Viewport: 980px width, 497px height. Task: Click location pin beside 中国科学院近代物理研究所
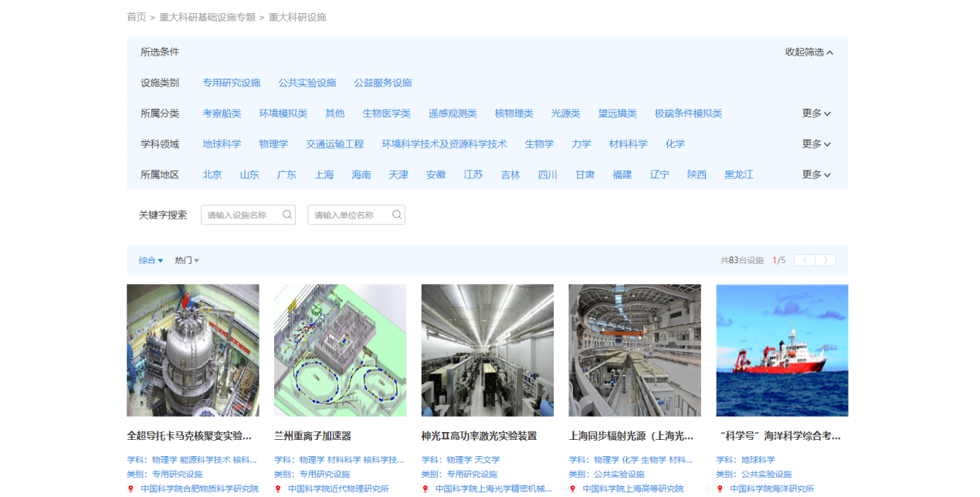point(278,489)
